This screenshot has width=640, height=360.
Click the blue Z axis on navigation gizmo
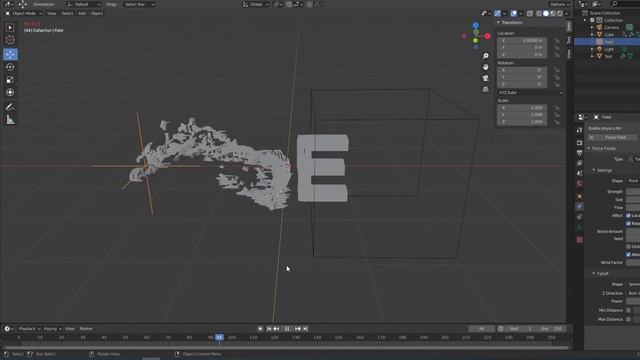point(476,26)
